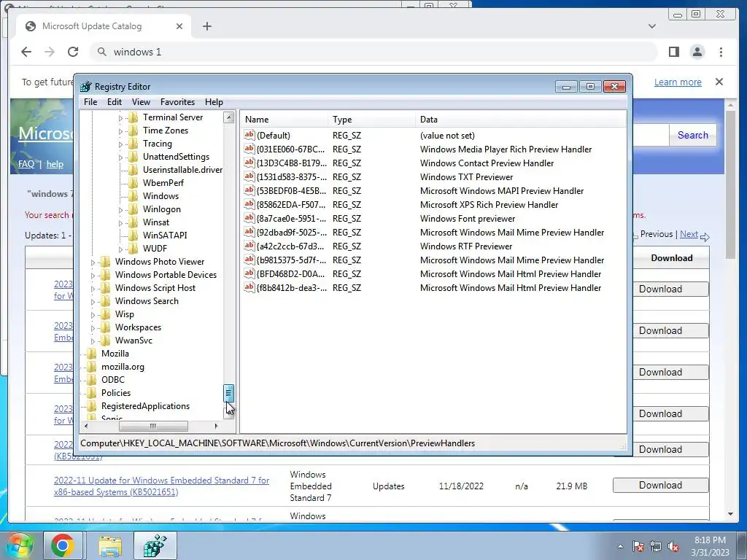The width and height of the screenshot is (747, 560).
Task: Click the Registry Editor taskbar icon
Action: click(156, 545)
